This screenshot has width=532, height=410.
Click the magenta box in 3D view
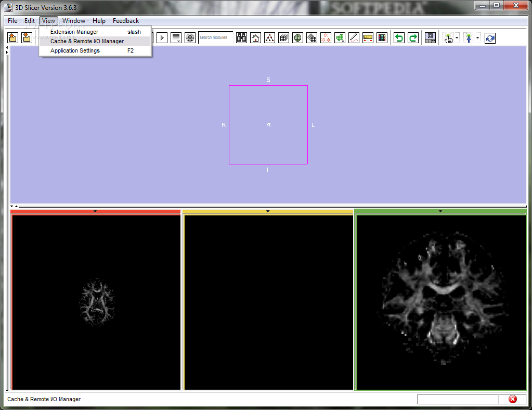pos(268,125)
